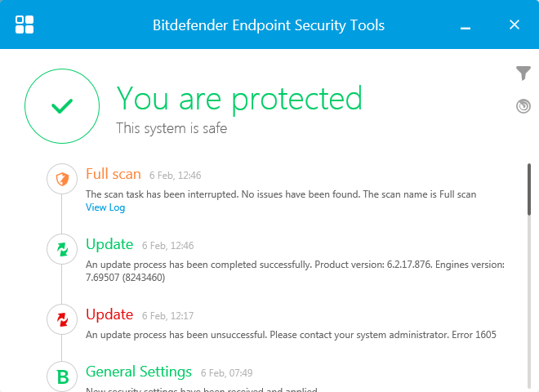The width and height of the screenshot is (539, 392).
Task: Click the orange Full scan shield icon
Action: pos(61,179)
